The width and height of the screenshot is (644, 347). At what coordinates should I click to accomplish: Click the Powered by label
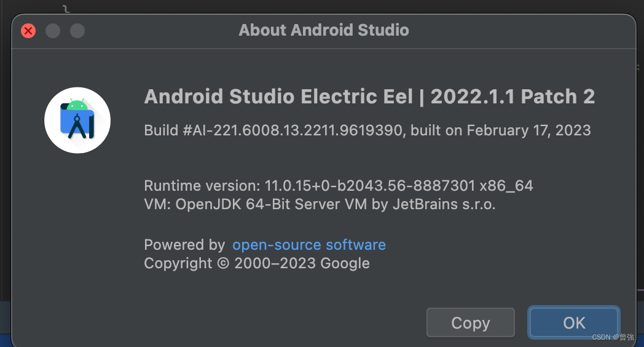pos(184,245)
